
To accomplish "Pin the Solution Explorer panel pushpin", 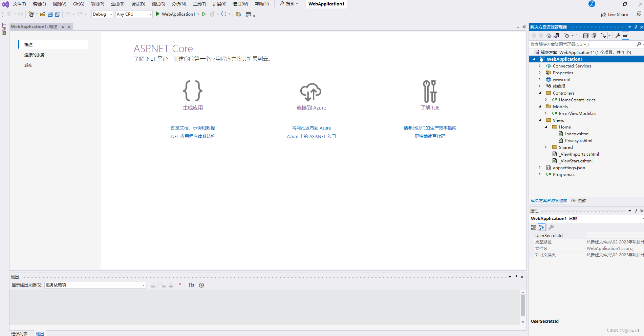I will point(636,27).
